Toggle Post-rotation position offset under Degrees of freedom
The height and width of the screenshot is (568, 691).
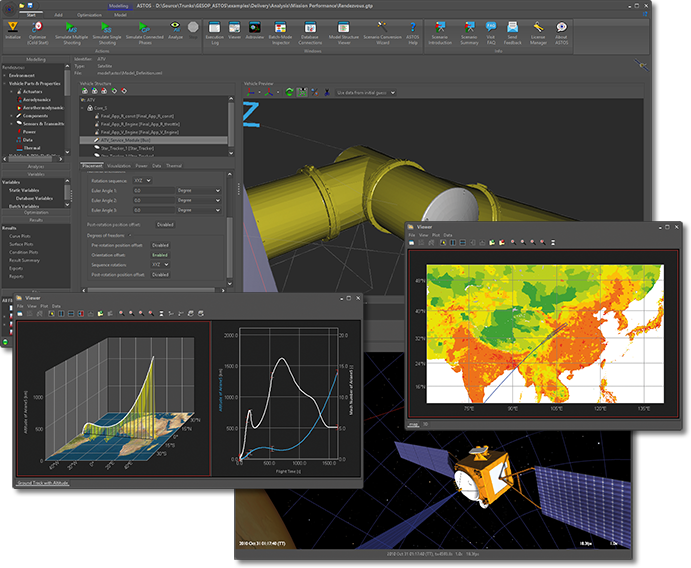[160, 275]
